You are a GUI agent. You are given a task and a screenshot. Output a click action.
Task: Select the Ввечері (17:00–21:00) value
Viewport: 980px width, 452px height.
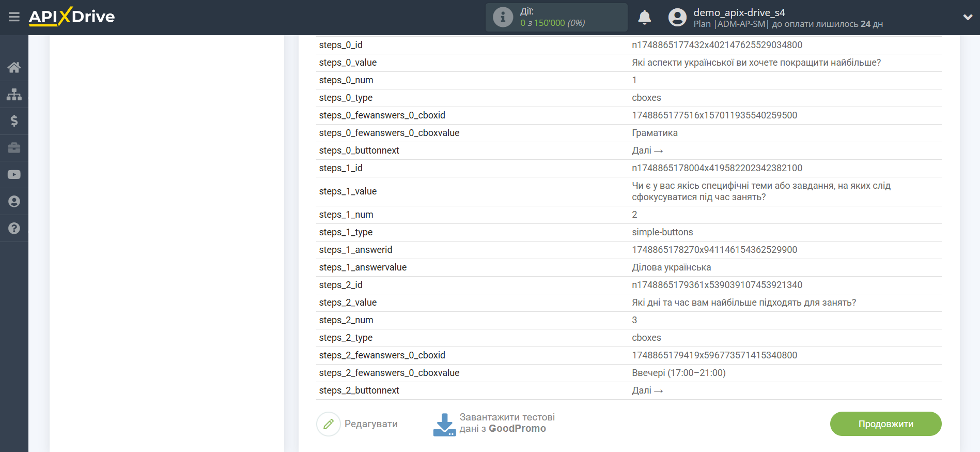[x=679, y=373]
